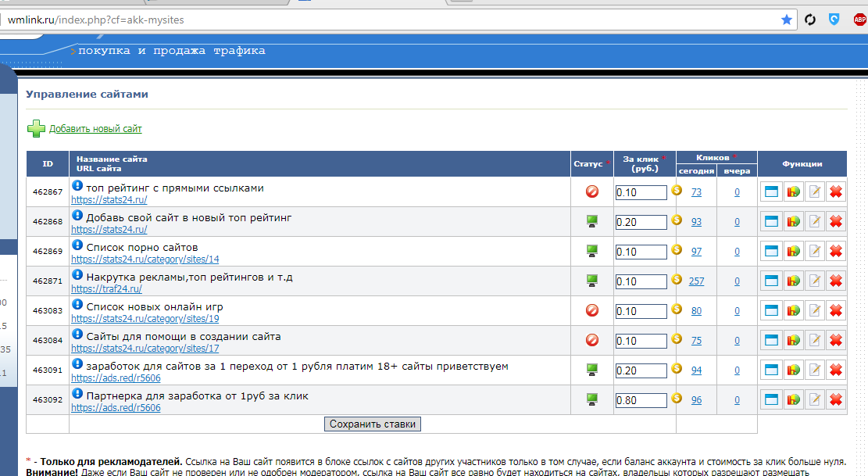
Task: Toggle the red blocked status of site 462867
Action: tap(592, 192)
